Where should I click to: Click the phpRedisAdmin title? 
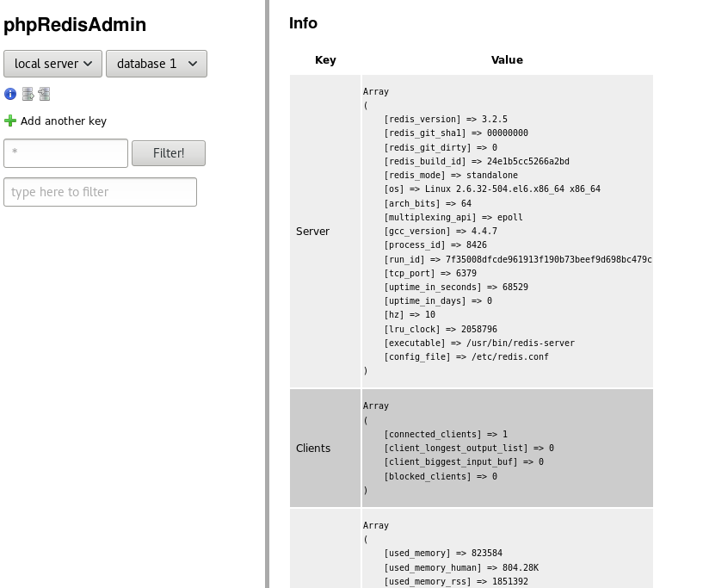click(x=75, y=25)
